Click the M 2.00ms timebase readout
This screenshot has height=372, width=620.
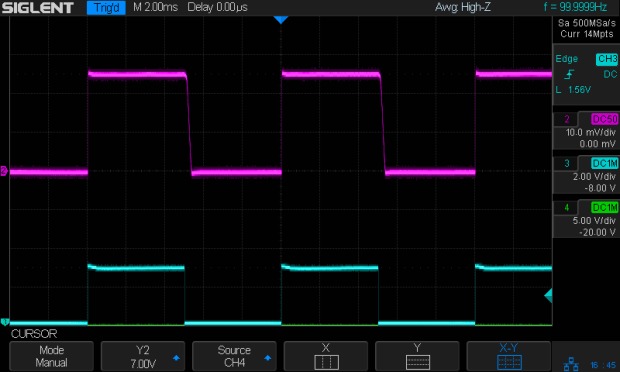pyautogui.click(x=155, y=7)
